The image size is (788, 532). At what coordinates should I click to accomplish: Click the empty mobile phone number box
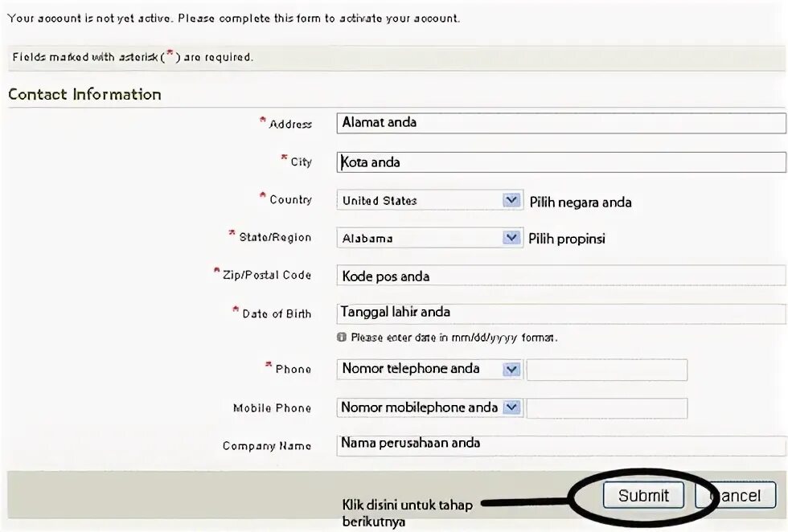[x=607, y=407]
